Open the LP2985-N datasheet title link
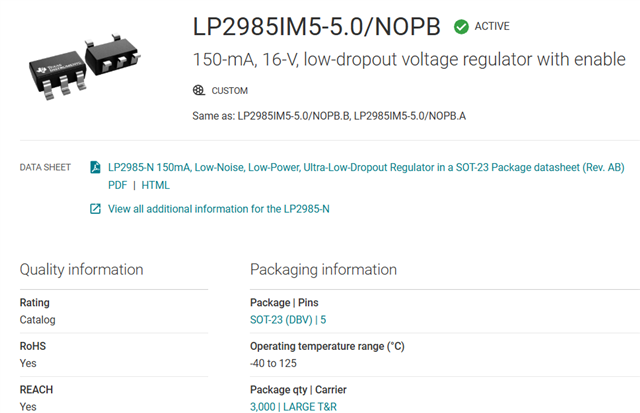This screenshot has width=640, height=413. (x=366, y=167)
